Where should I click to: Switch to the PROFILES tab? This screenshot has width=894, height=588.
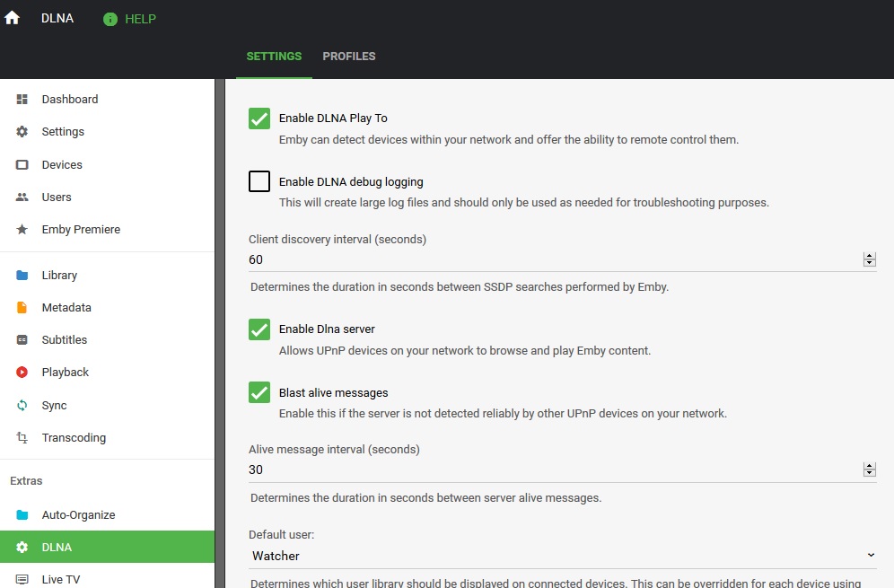[x=349, y=56]
